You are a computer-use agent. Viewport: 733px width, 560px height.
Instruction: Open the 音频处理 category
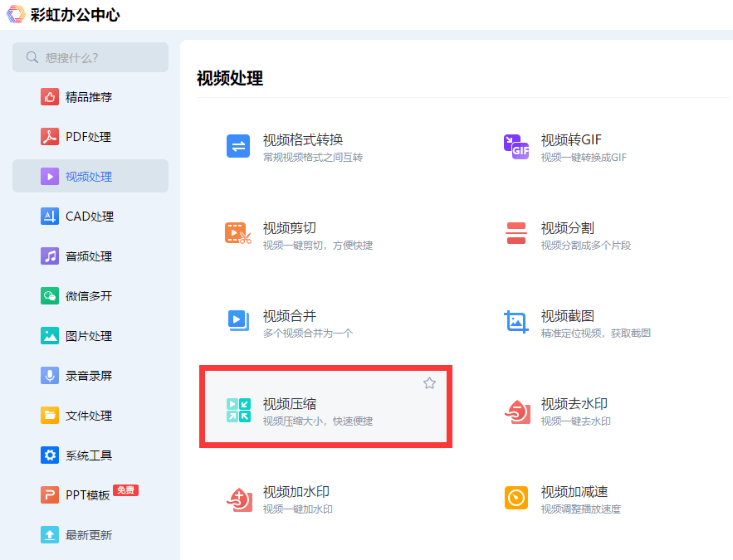pos(90,256)
